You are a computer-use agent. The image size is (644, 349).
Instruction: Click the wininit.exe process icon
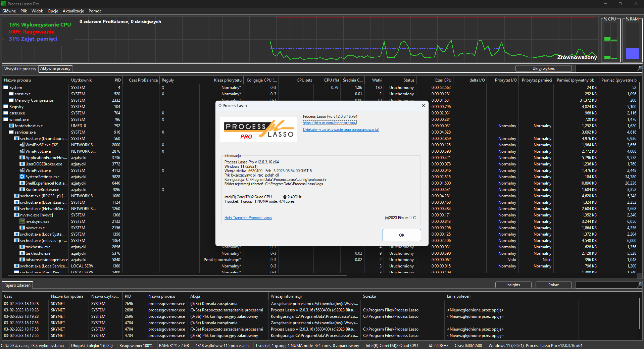click(x=6, y=119)
